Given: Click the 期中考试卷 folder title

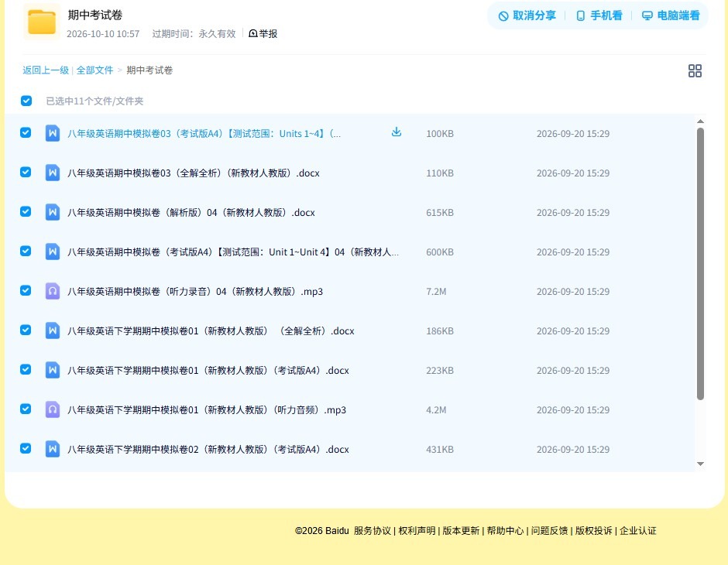Looking at the screenshot, I should pos(95,15).
